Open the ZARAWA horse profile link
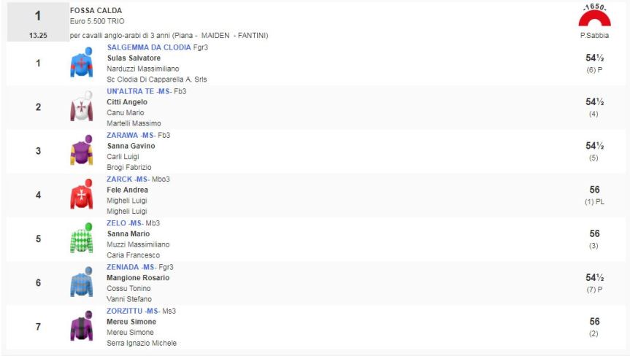 coord(120,135)
